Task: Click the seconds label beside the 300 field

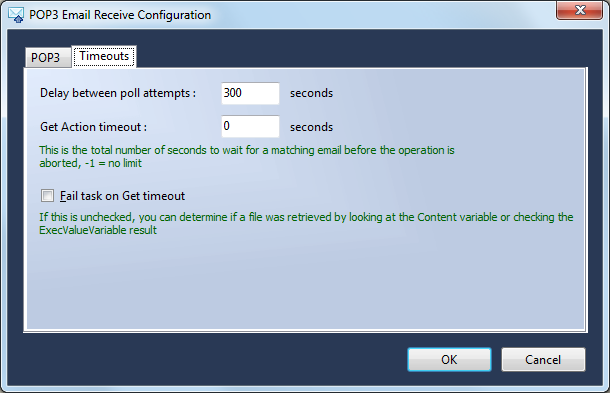Action: [x=311, y=93]
